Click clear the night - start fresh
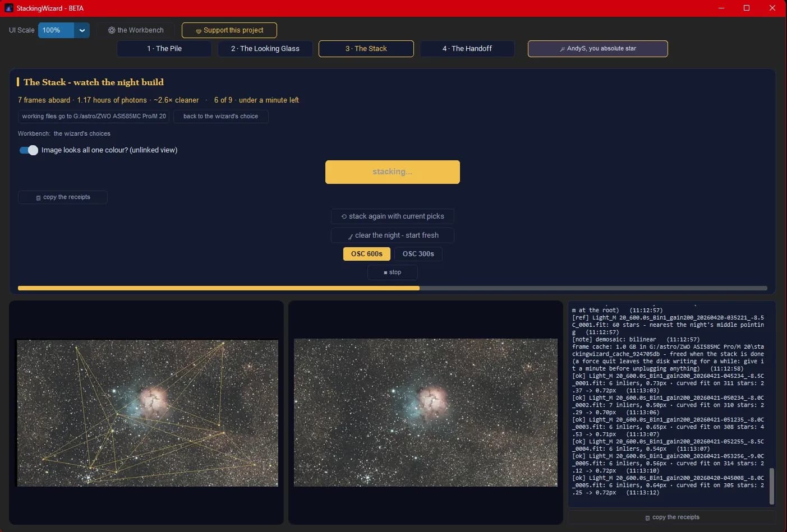787x532 pixels. 393,235
